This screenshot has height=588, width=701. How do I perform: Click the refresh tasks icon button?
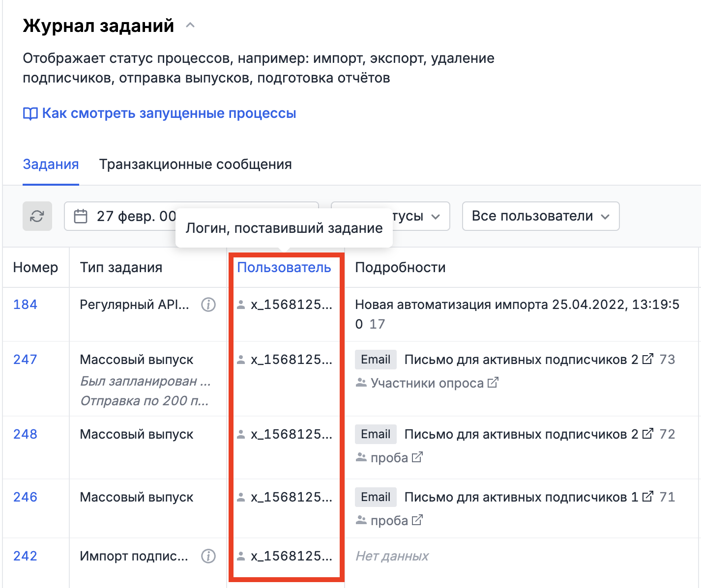(x=37, y=216)
